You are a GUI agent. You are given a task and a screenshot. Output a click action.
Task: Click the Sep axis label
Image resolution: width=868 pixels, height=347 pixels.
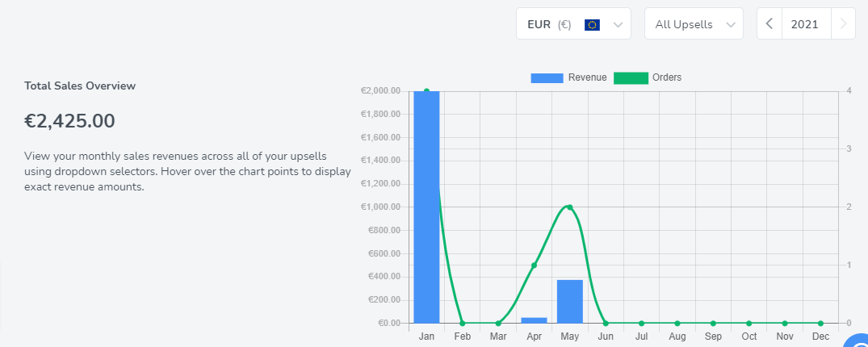tap(713, 337)
